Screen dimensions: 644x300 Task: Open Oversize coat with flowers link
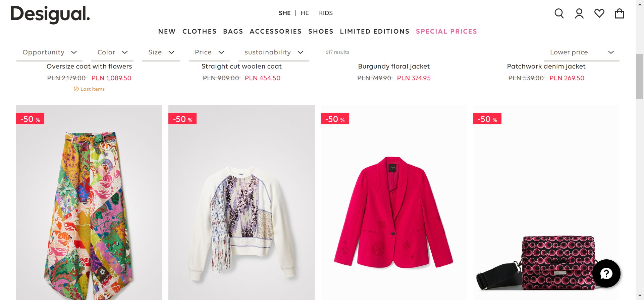click(x=89, y=67)
